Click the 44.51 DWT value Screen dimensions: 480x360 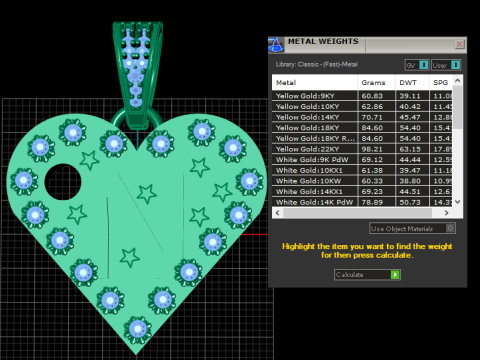[x=410, y=192]
